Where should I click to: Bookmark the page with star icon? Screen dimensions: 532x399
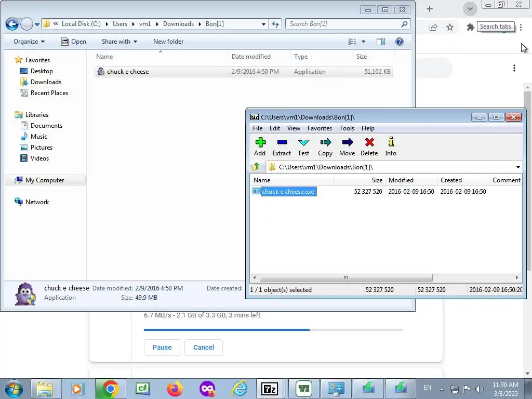(450, 27)
